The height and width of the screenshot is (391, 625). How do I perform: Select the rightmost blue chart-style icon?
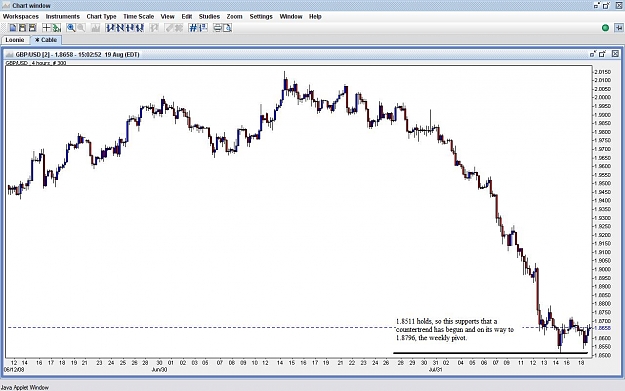[139, 28]
